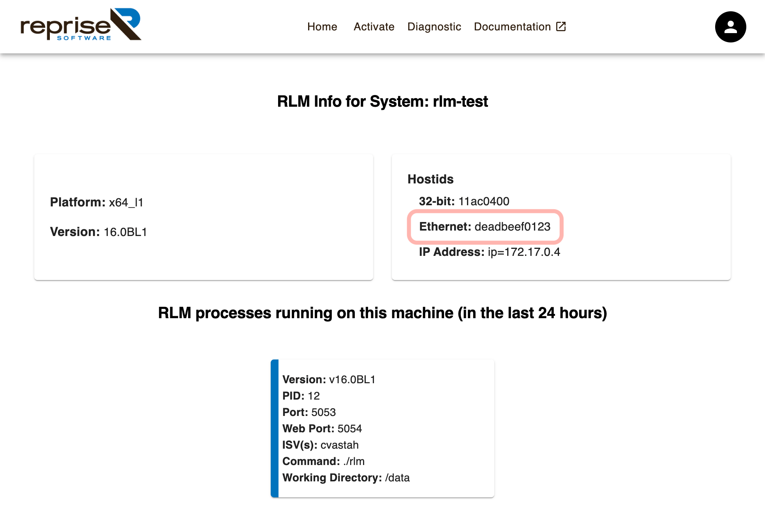Select the Platform value x64_l1
765x532 pixels.
pyautogui.click(x=126, y=203)
